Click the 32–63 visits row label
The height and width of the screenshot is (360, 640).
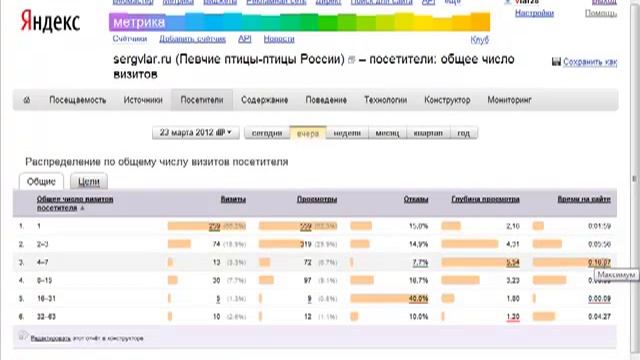tap(46, 317)
